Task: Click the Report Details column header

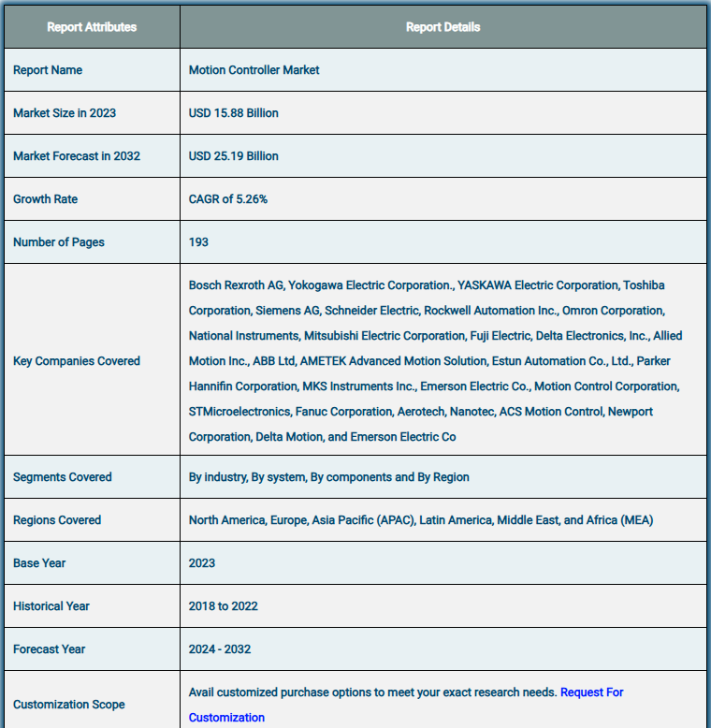Action: [443, 27]
